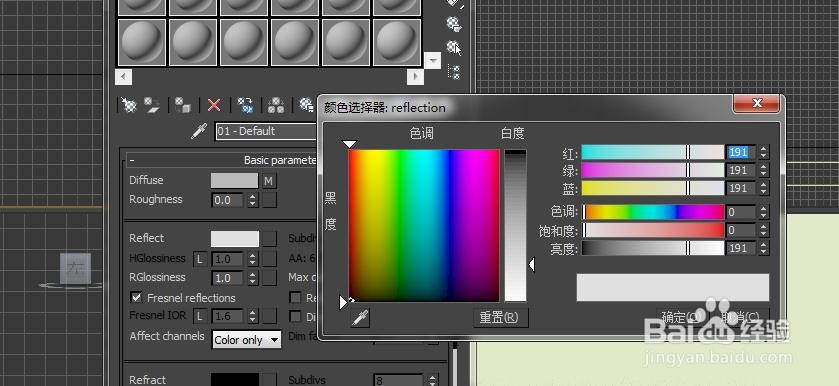This screenshot has height=386, width=839.
Task: Click the RGlossiness map slot button
Action: [269, 278]
